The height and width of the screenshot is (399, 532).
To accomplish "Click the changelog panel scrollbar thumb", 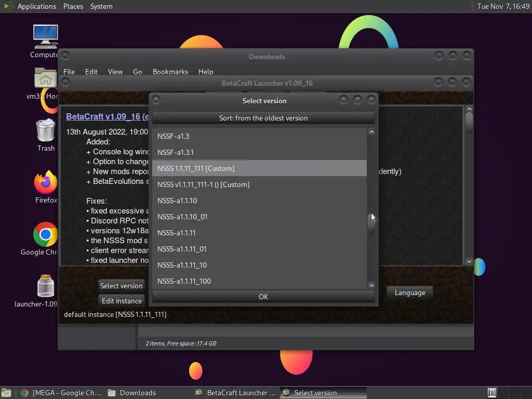I will (469, 123).
